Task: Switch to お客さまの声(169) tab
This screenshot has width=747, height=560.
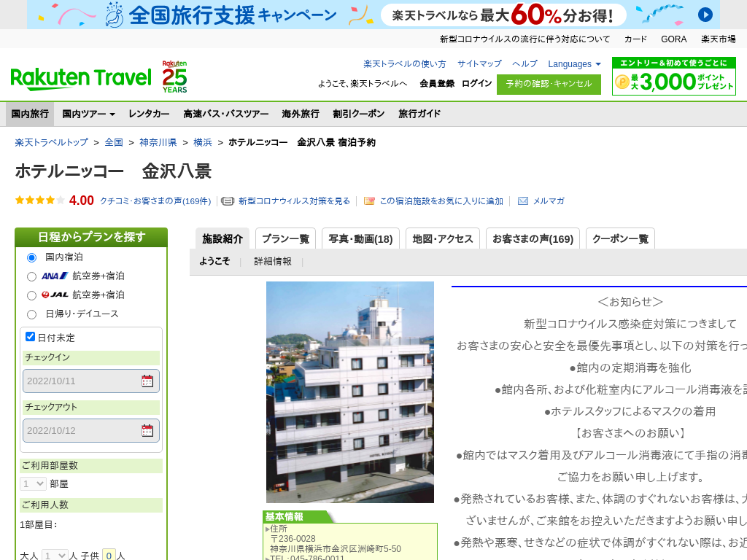Action: pyautogui.click(x=533, y=238)
